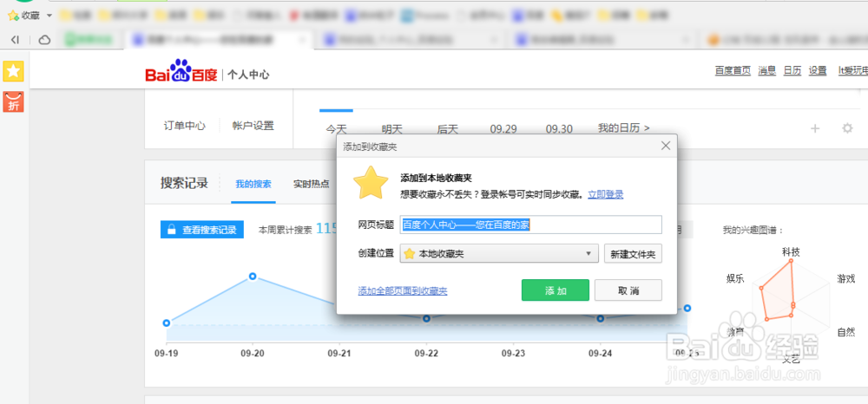
Task: Click the 立即登录 link
Action: coord(606,194)
